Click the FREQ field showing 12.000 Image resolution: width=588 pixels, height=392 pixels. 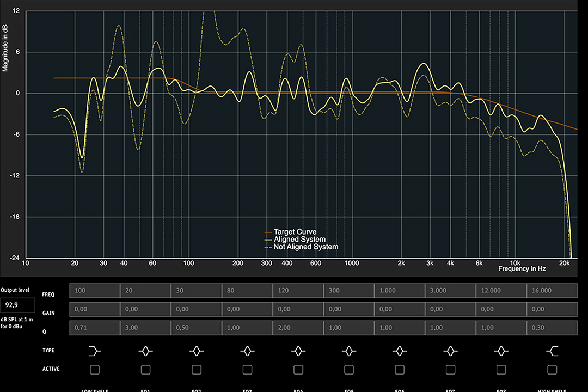click(501, 291)
